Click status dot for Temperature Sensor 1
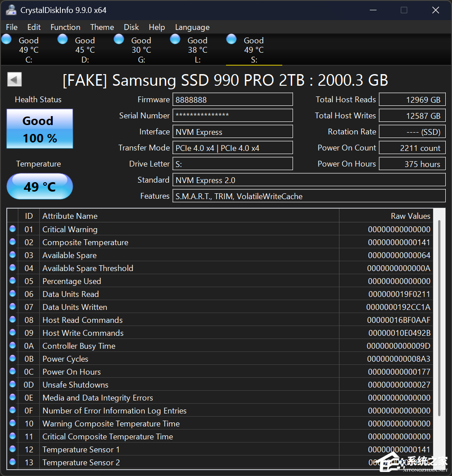This screenshot has width=452, height=476. pos(13,449)
